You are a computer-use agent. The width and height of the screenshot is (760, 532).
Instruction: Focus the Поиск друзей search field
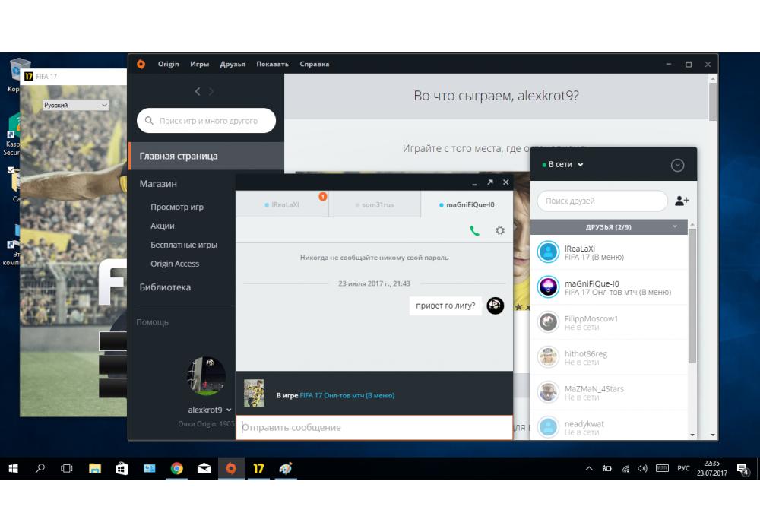coord(602,201)
